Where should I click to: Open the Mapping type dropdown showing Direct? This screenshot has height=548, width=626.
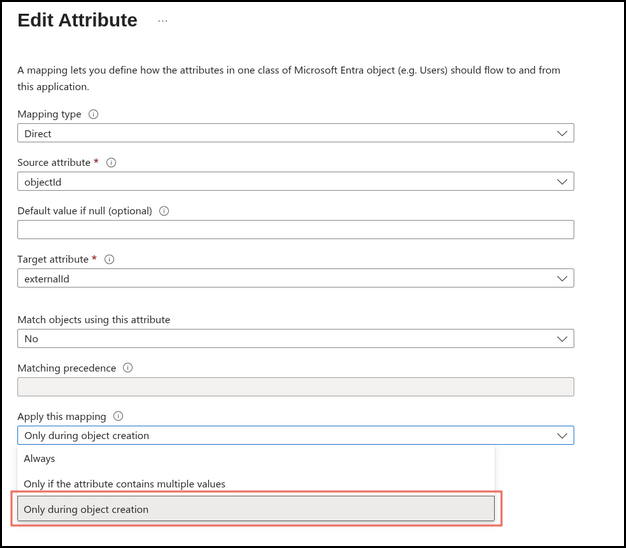coord(295,133)
